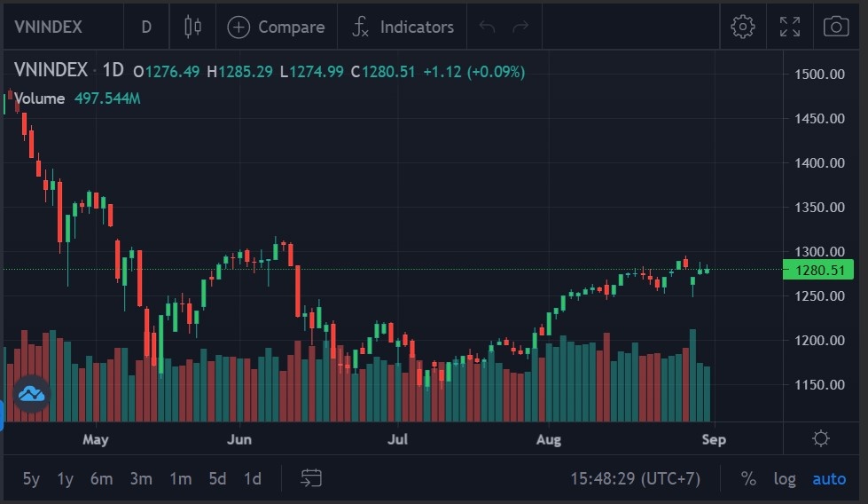This screenshot has height=504, width=868.
Task: Toggle percent scale mode
Action: click(748, 478)
